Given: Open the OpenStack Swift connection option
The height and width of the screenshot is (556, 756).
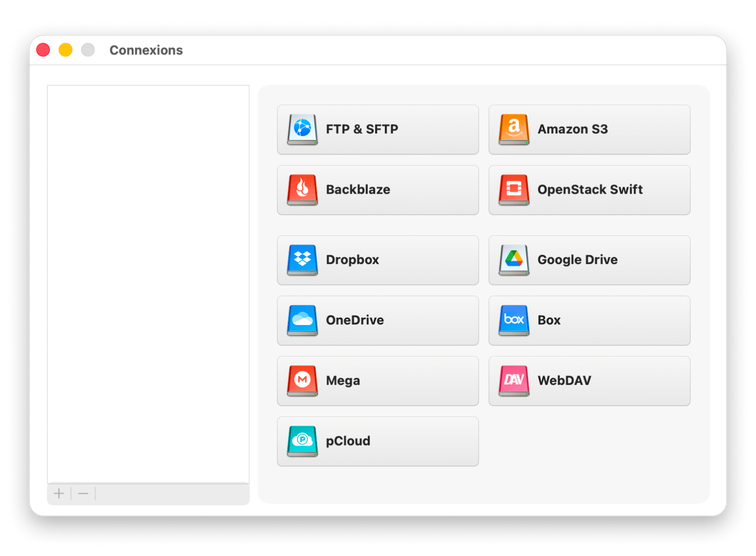Looking at the screenshot, I should [589, 190].
